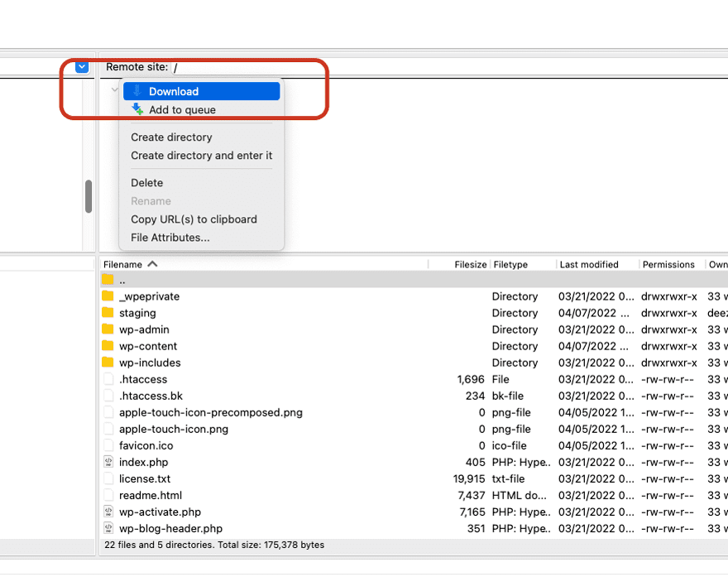The image size is (728, 577).
Task: Click the wp-includes folder icon
Action: coord(108,363)
